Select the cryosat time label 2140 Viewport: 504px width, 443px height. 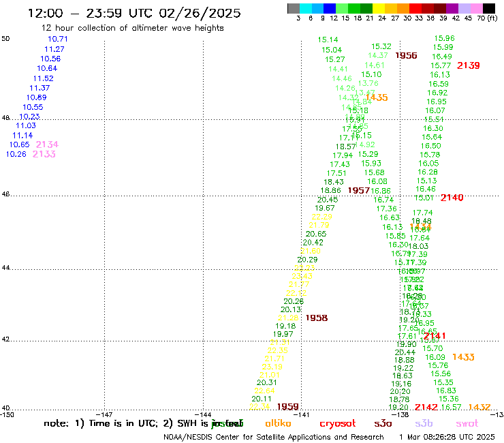(452, 198)
